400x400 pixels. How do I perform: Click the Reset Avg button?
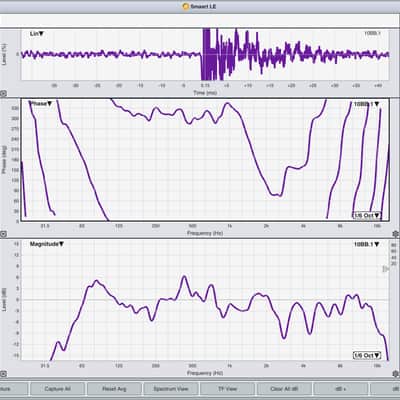pyautogui.click(x=114, y=389)
